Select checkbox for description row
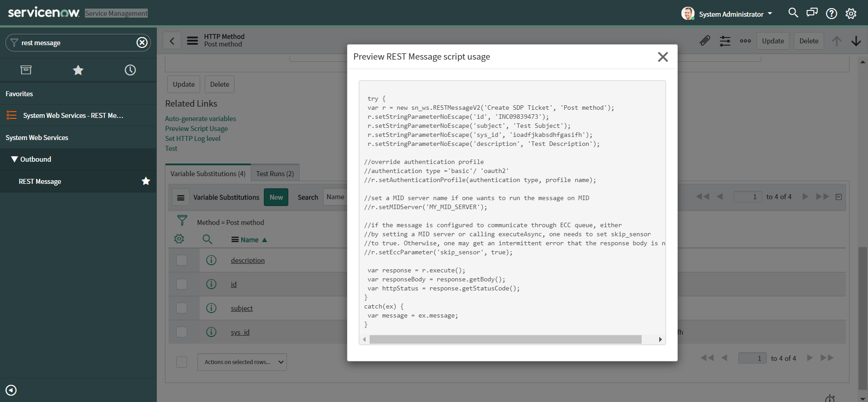The width and height of the screenshot is (868, 402). coord(182,260)
